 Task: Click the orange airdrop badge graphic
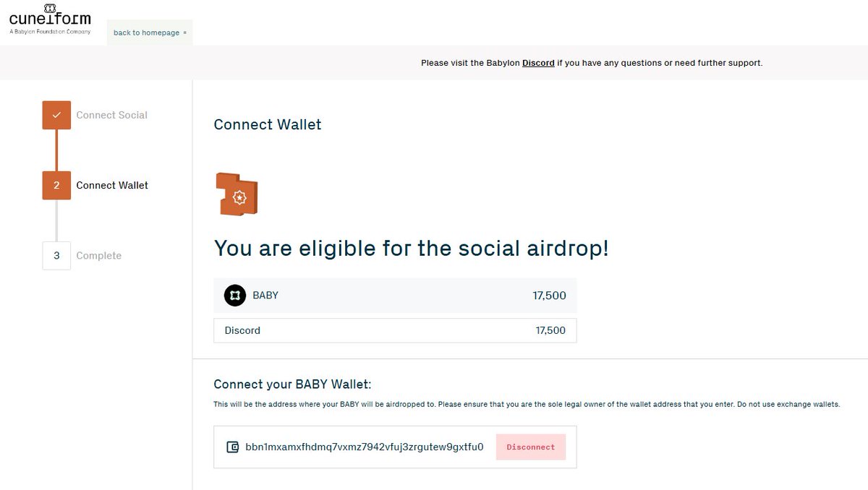pos(237,194)
